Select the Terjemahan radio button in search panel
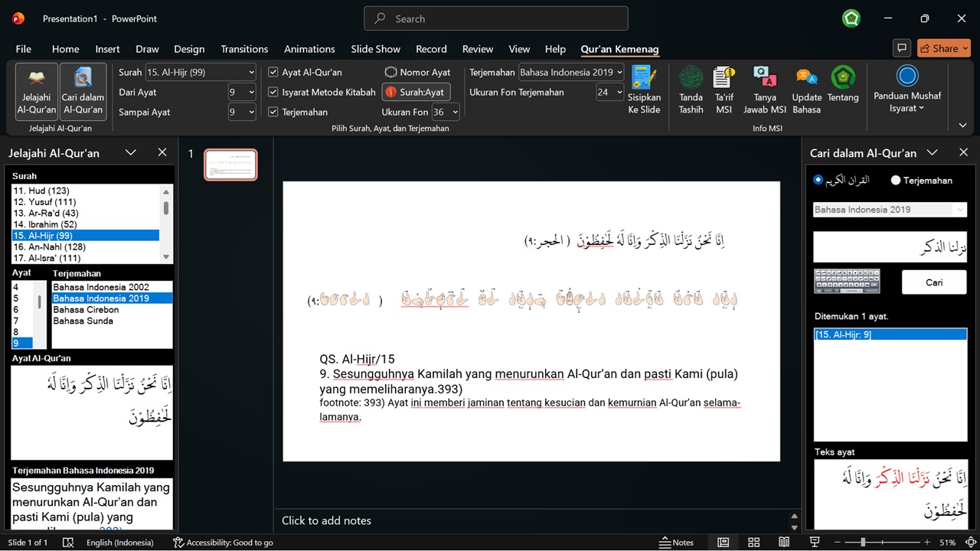The width and height of the screenshot is (980, 551). (894, 180)
